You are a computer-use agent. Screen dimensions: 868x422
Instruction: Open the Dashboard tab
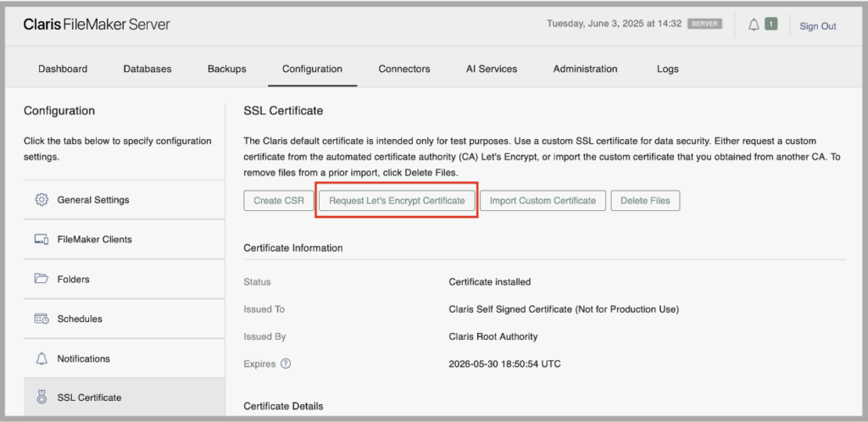click(63, 69)
